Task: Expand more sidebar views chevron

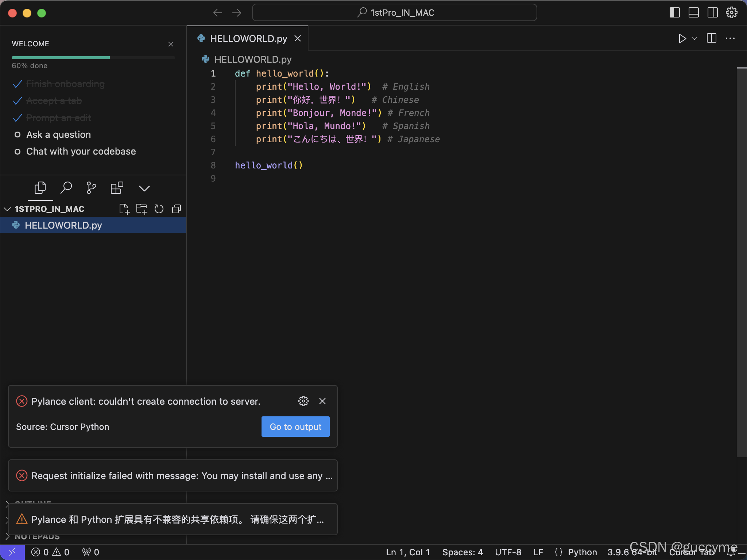Action: point(144,188)
